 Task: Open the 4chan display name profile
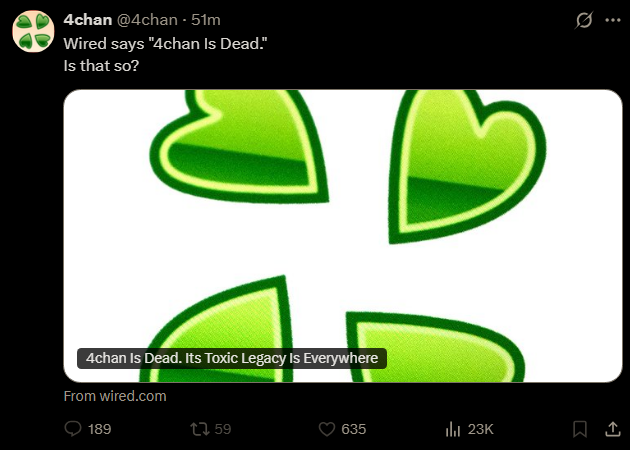point(87,20)
